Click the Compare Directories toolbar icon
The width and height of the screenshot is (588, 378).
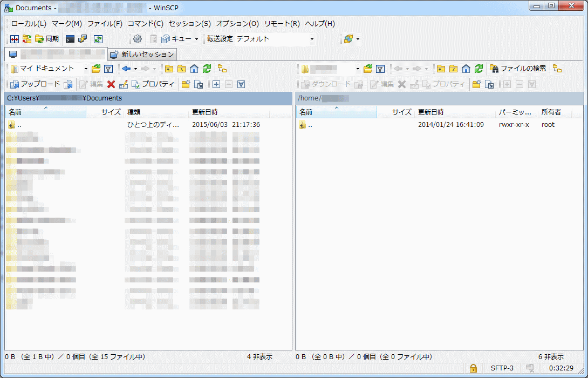click(14, 39)
